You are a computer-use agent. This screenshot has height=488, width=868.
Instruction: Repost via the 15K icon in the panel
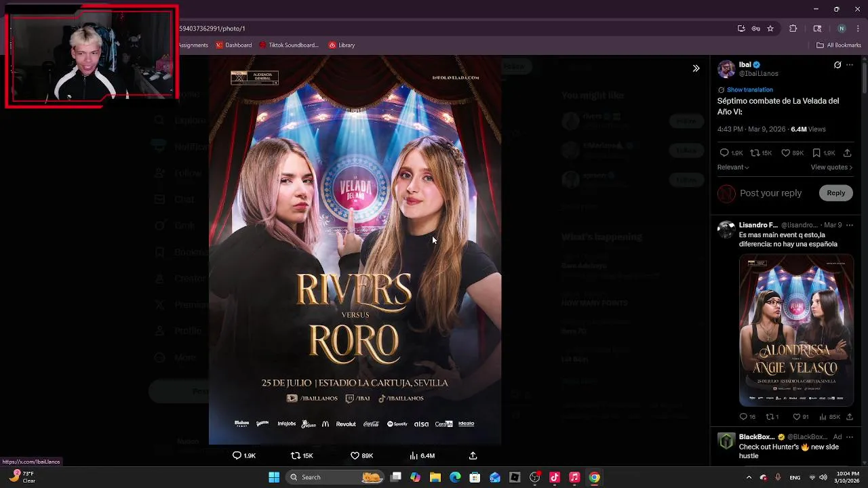[754, 153]
